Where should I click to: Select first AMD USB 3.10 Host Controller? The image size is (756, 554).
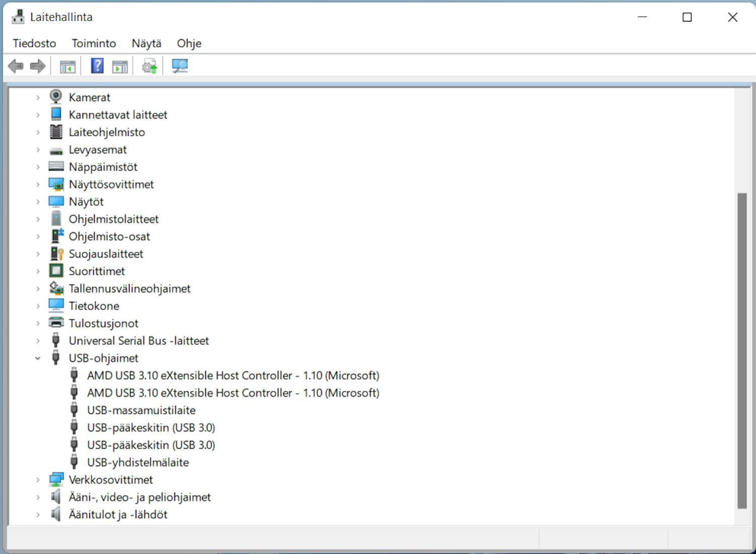pyautogui.click(x=233, y=376)
